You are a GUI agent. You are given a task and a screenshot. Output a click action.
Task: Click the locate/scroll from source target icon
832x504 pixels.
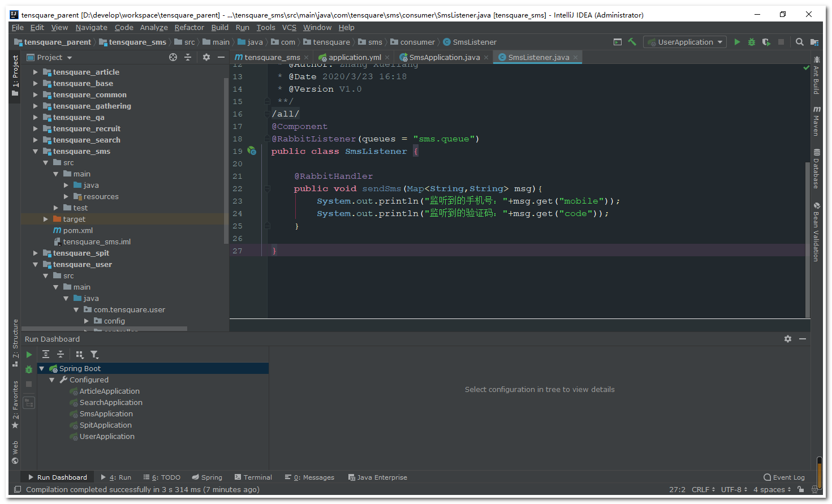point(173,57)
